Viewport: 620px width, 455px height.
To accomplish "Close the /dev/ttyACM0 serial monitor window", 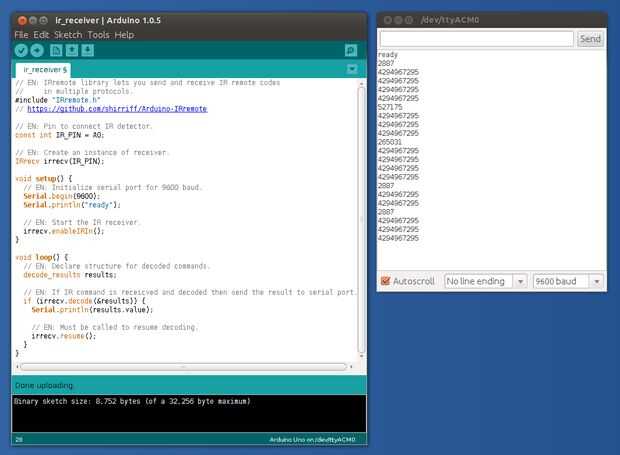I will coord(388,20).
